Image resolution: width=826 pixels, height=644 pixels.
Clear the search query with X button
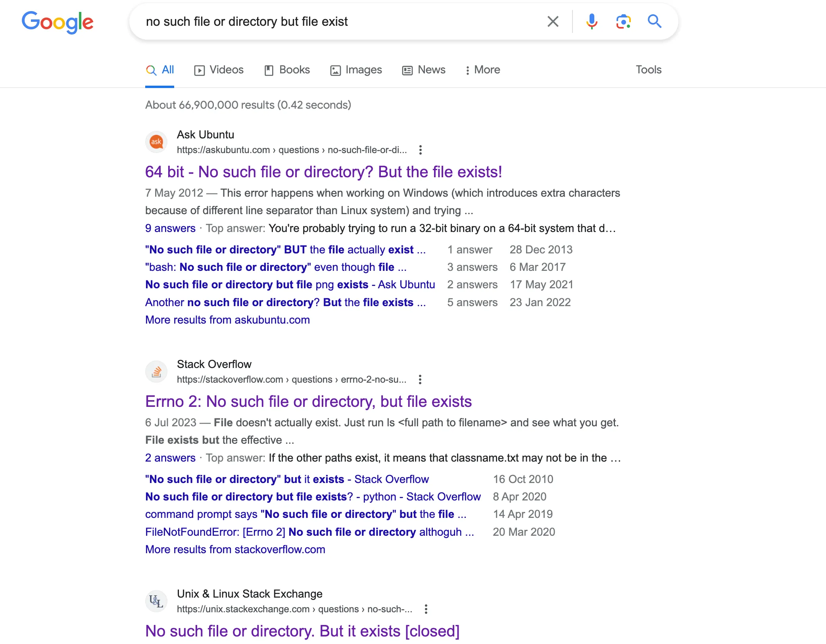pos(553,22)
